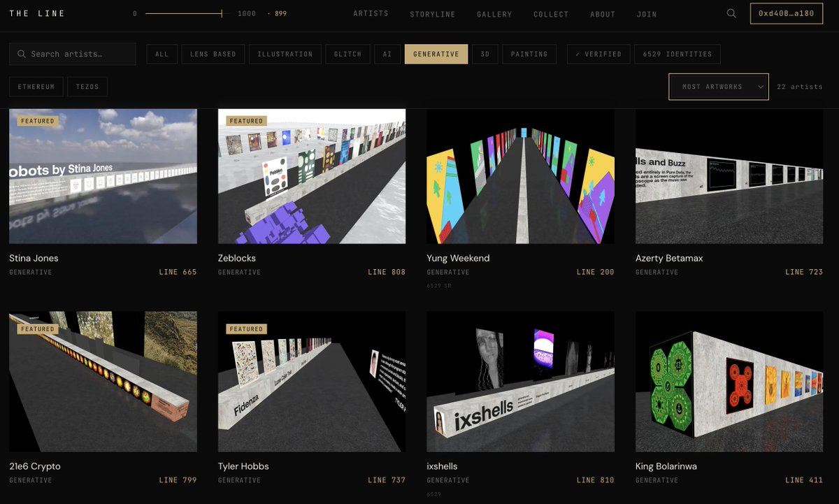
Task: Open the ABOUT nav item
Action: [603, 14]
